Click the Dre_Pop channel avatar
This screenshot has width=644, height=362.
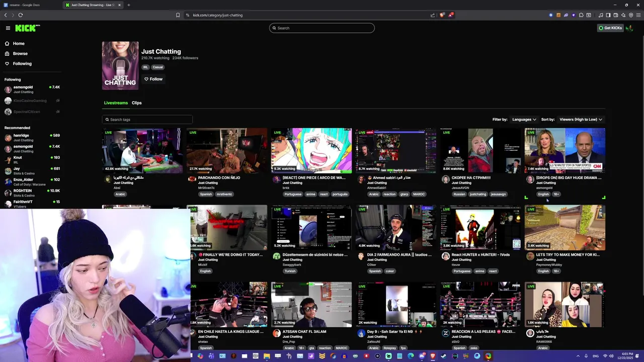276,333
